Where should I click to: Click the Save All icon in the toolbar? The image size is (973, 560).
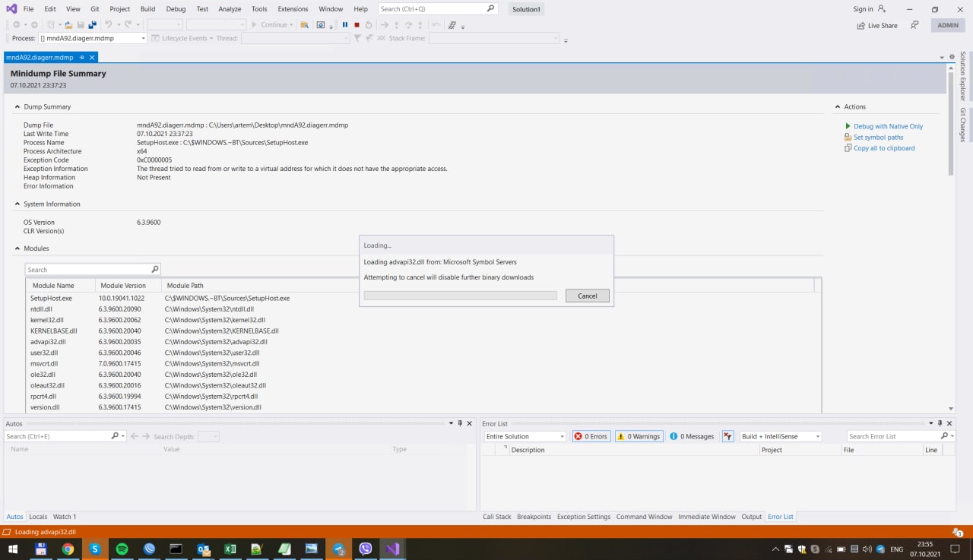click(92, 24)
